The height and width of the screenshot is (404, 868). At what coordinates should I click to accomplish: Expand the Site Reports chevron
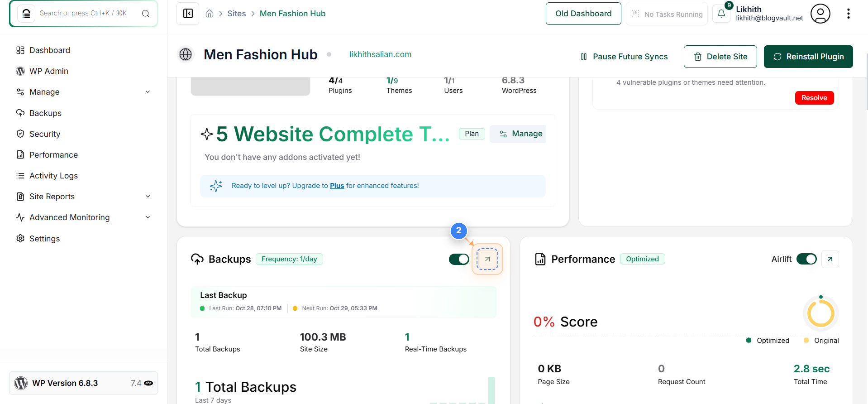148,197
